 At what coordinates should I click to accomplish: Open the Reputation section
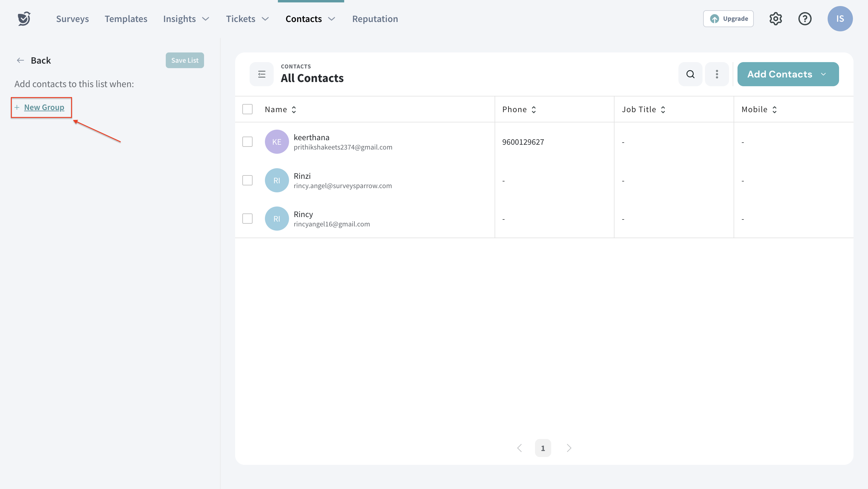[x=375, y=19]
